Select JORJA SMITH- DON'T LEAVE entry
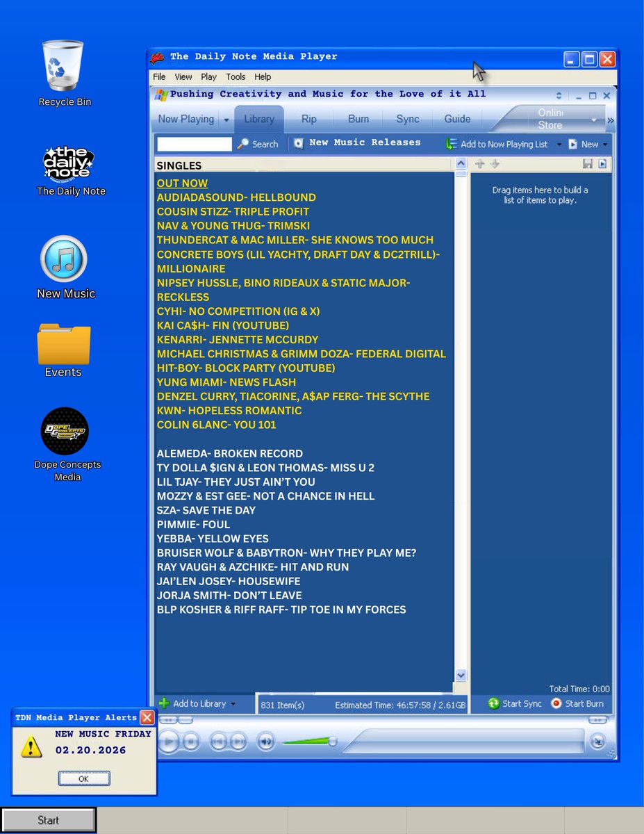The width and height of the screenshot is (644, 834). pyautogui.click(x=229, y=596)
